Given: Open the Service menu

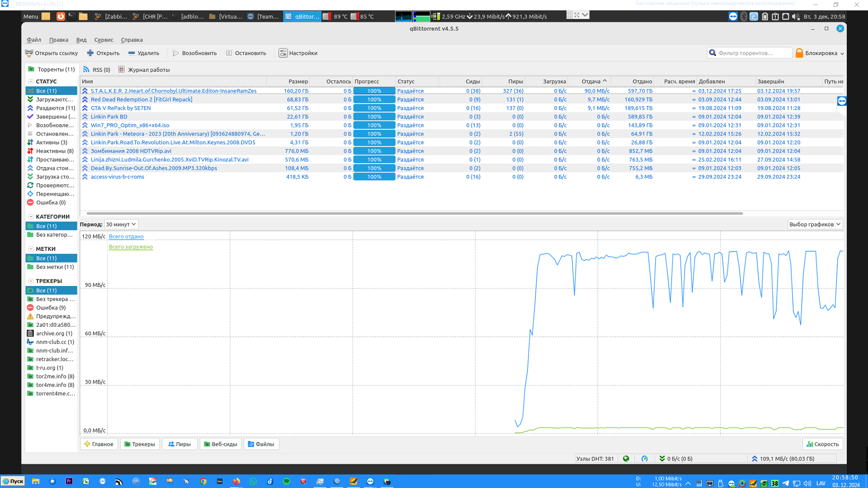Looking at the screenshot, I should [104, 40].
